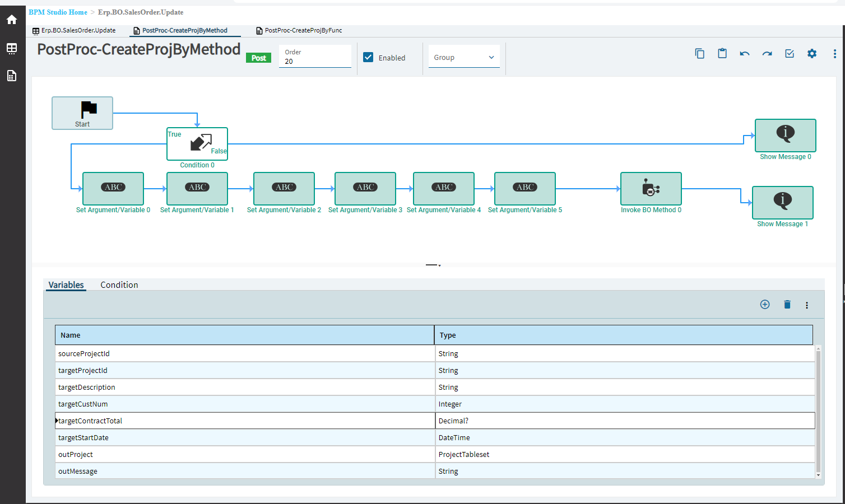
Task: Open the Group dropdown
Action: [464, 57]
